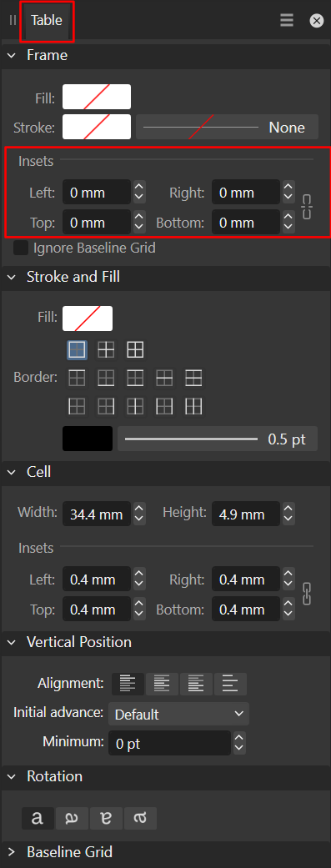The width and height of the screenshot is (331, 868).
Task: Select the bottom vertical alignment icon
Action: [197, 684]
